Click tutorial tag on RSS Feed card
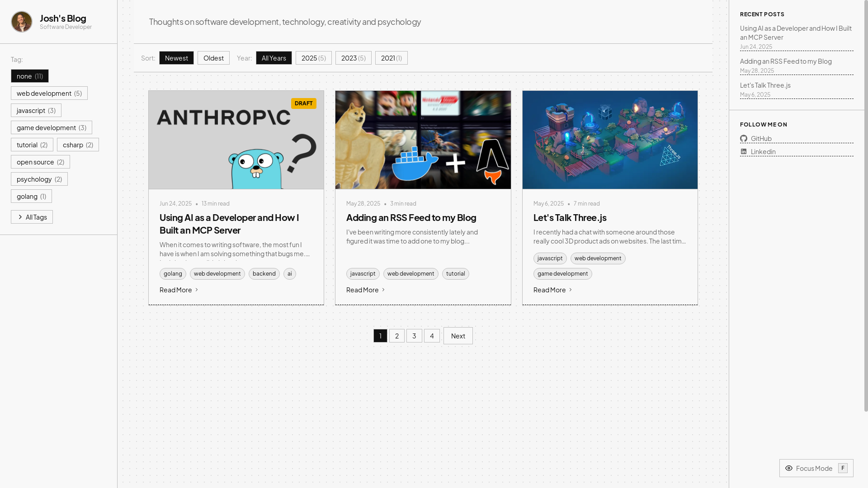The image size is (868, 488). [x=456, y=274]
